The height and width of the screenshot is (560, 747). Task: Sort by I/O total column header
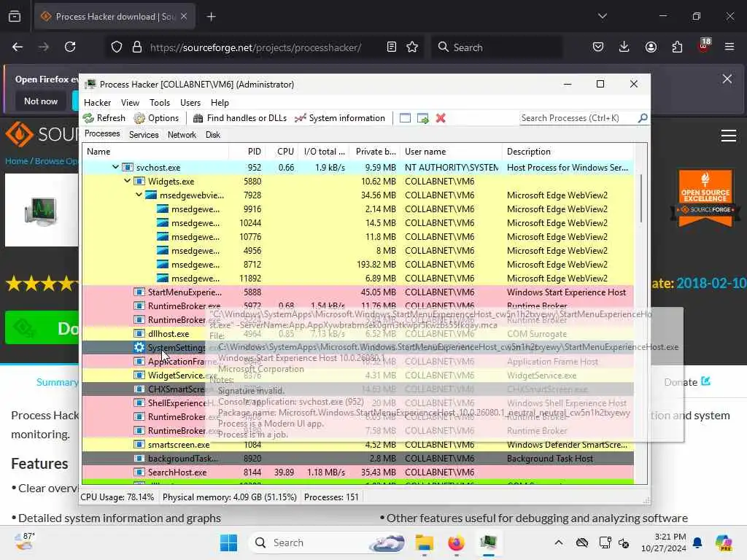tap(324, 152)
